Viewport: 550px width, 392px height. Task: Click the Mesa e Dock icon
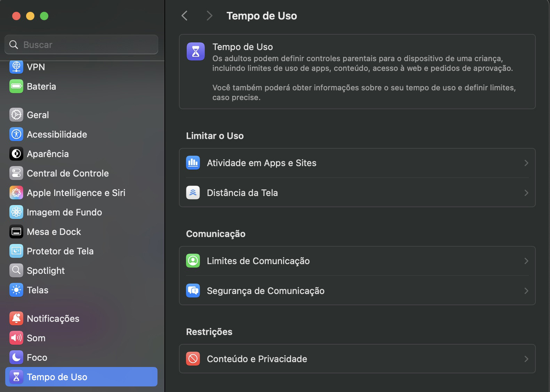click(16, 231)
